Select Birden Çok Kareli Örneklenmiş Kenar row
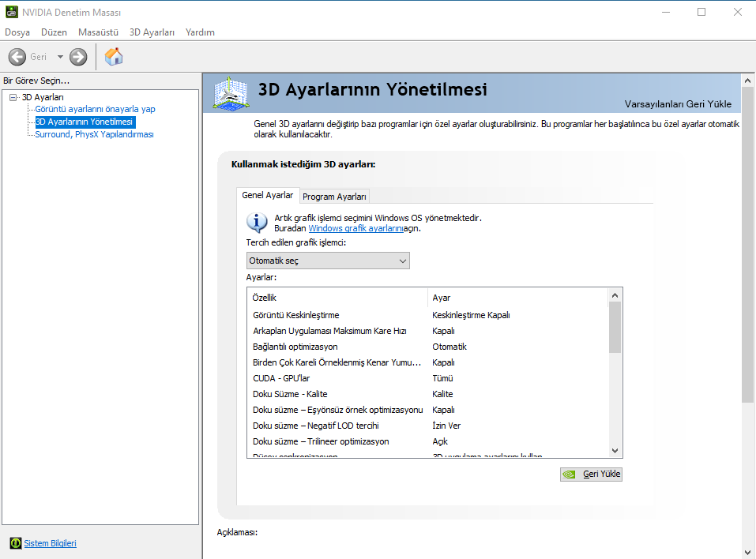Image resolution: width=756 pixels, height=559 pixels. click(x=427, y=362)
